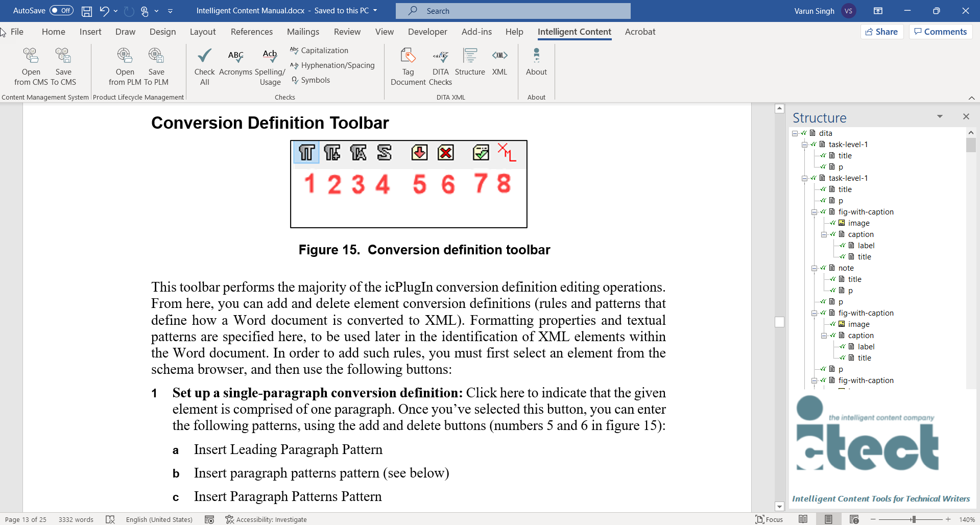
Task: Run Spelling/Usage check
Action: pos(270,66)
